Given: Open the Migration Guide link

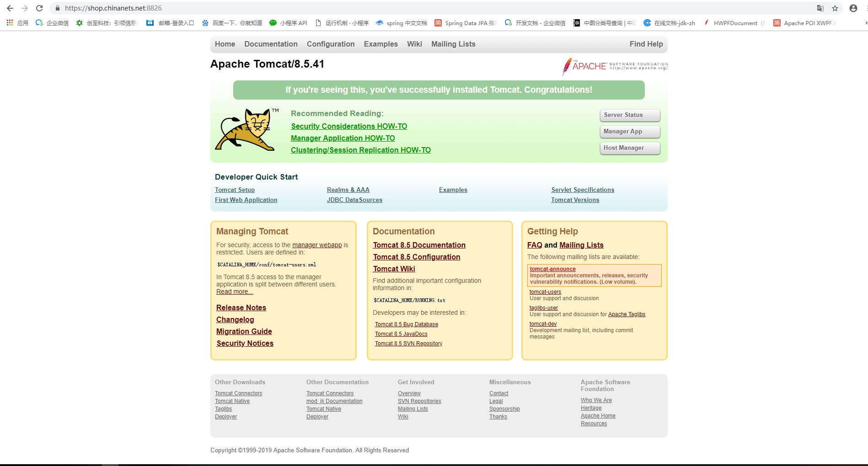Looking at the screenshot, I should click(x=244, y=331).
